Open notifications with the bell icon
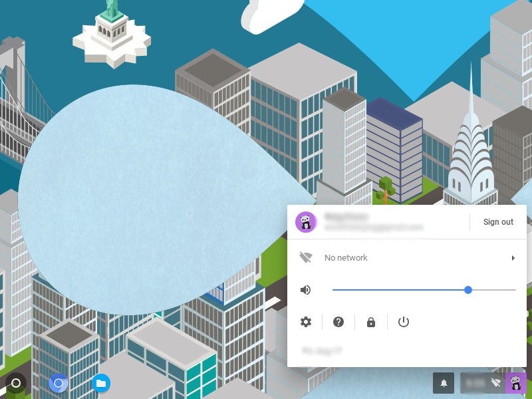The width and height of the screenshot is (532, 399). click(x=444, y=383)
